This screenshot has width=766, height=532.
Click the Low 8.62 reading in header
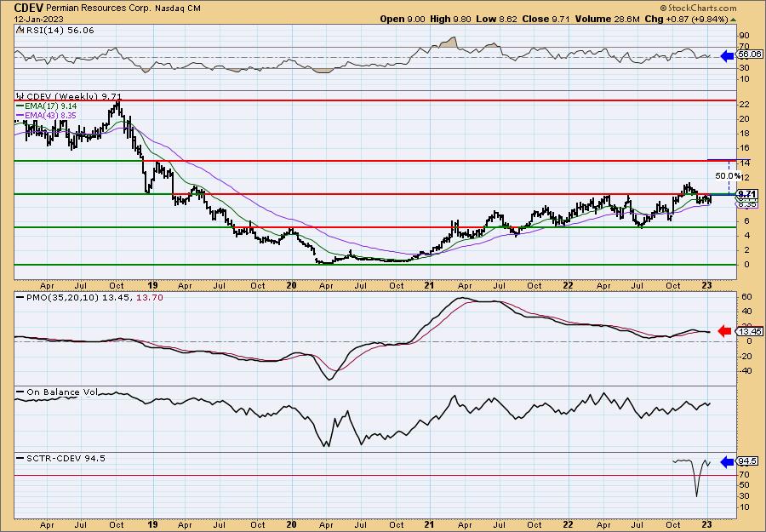[x=497, y=19]
